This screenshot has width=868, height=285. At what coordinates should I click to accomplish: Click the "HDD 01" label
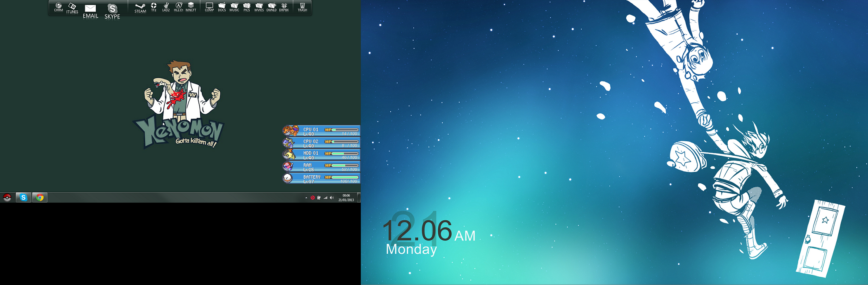[311, 153]
